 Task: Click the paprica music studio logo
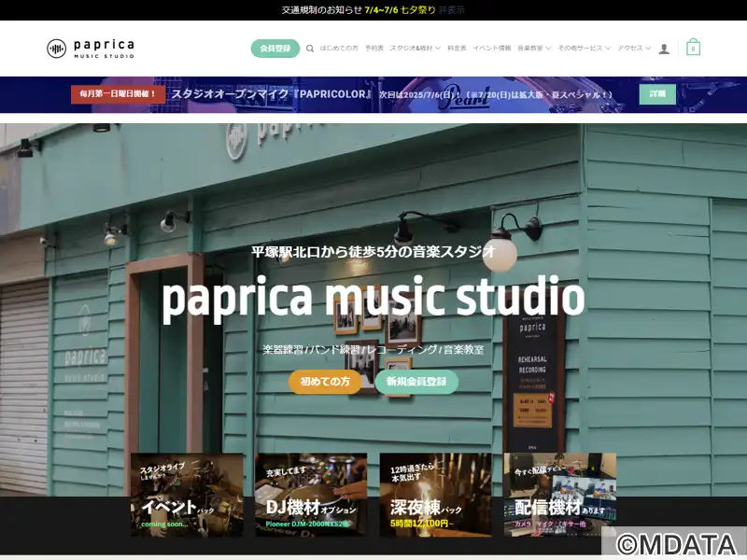tap(91, 49)
